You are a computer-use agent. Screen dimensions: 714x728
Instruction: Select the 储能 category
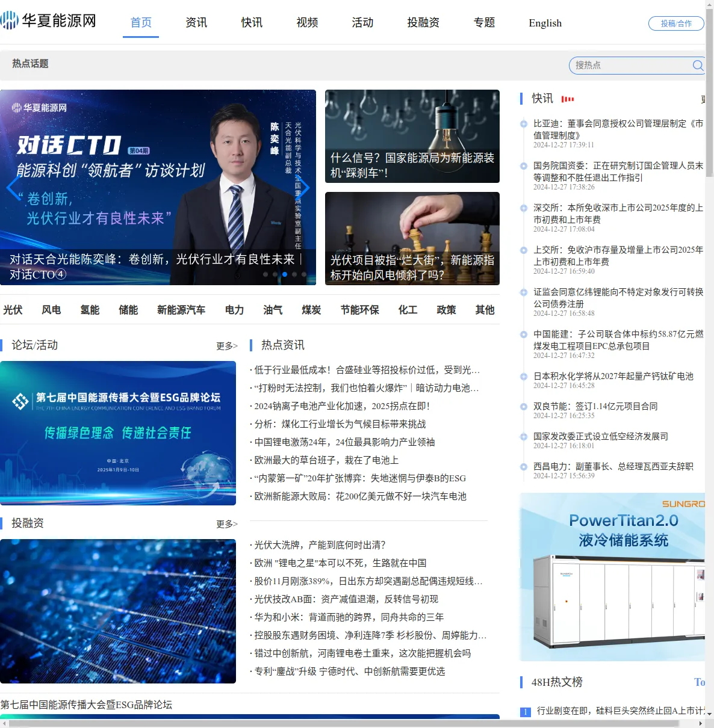coord(128,310)
